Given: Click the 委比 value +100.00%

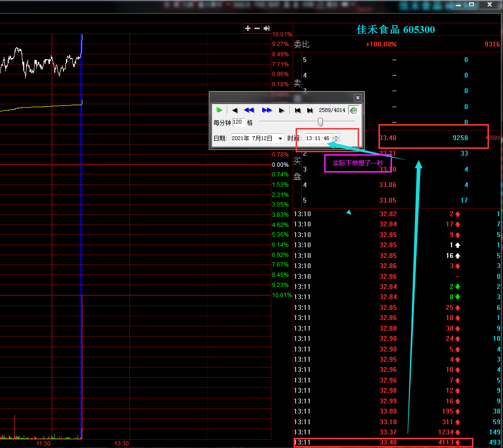Looking at the screenshot, I should pyautogui.click(x=381, y=44).
